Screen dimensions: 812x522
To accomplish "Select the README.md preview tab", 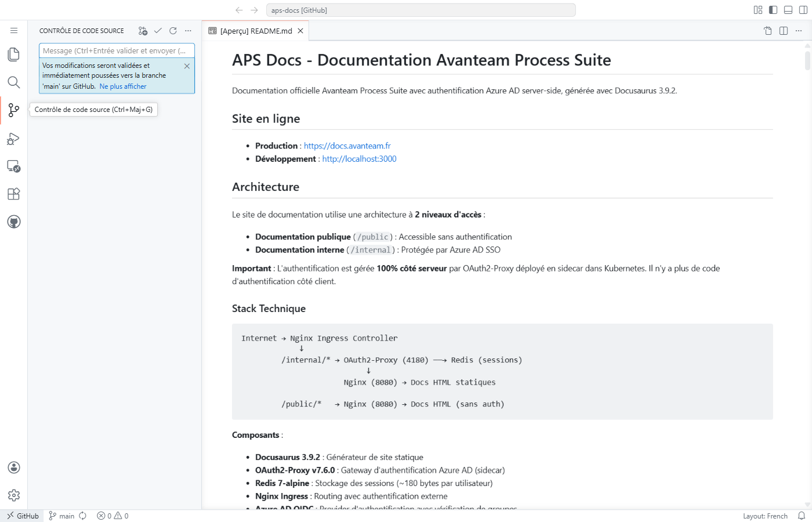I will tap(256, 31).
